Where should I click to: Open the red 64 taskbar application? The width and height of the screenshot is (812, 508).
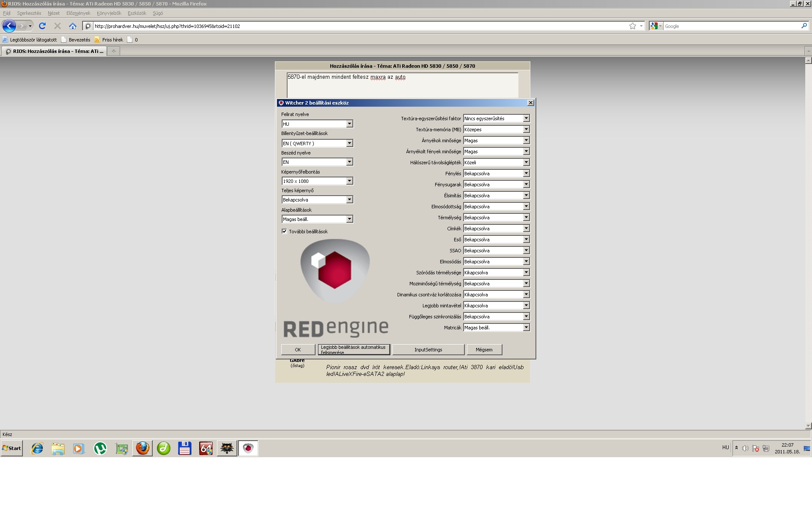206,448
